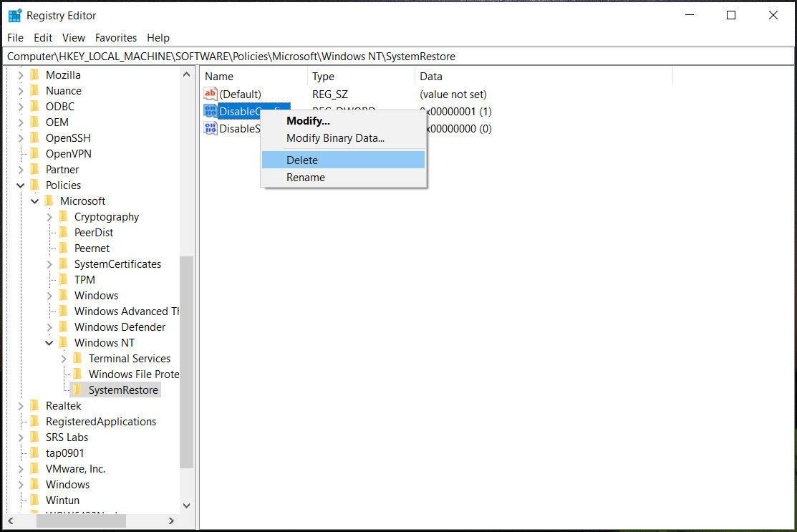The width and height of the screenshot is (797, 532).
Task: Open the Favorites menu
Action: [x=115, y=38]
